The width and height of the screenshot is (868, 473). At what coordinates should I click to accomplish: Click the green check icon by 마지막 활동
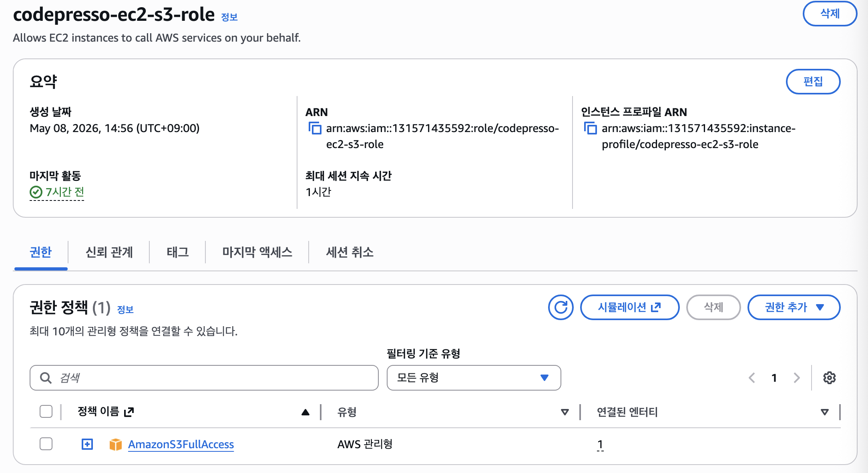[x=36, y=192]
